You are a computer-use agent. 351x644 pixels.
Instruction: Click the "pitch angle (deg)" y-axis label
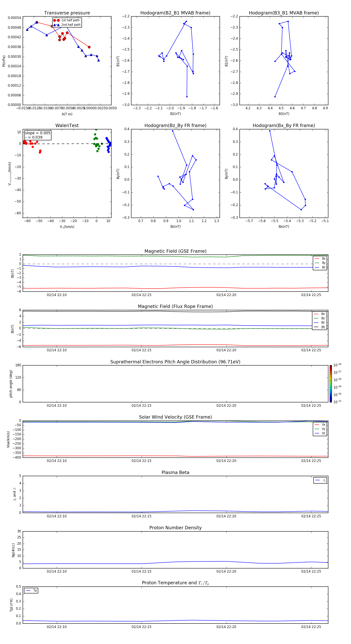(x=11, y=384)
